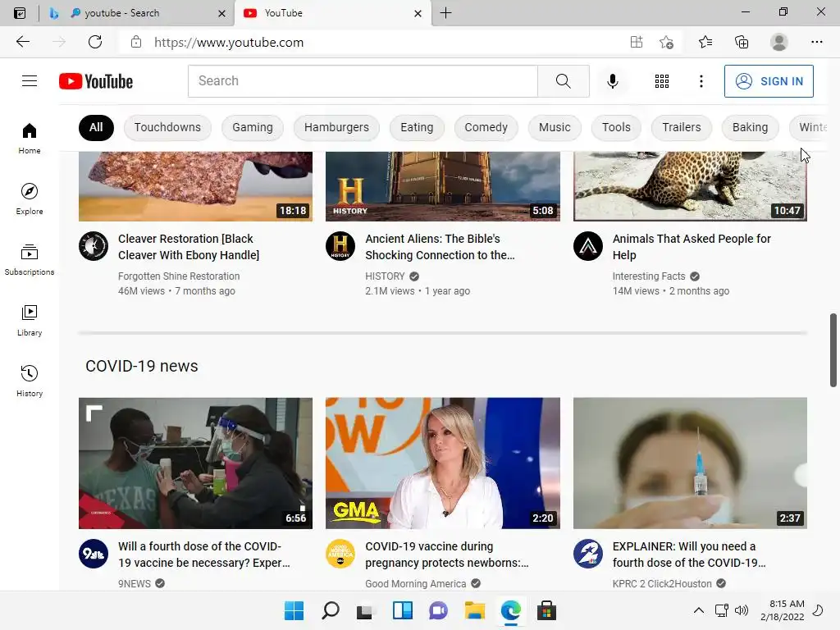
Task: View site information lock icon
Action: (136, 42)
